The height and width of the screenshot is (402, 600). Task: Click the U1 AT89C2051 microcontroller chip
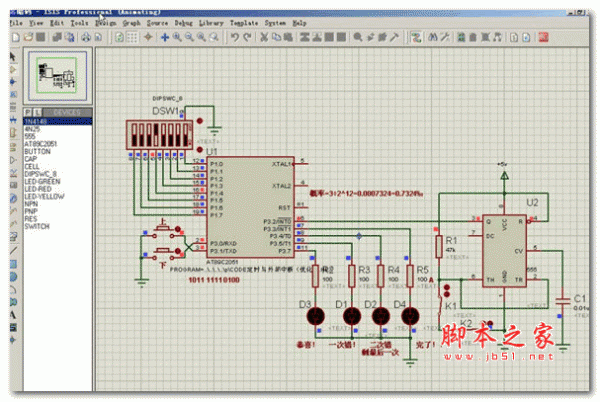tap(250, 207)
